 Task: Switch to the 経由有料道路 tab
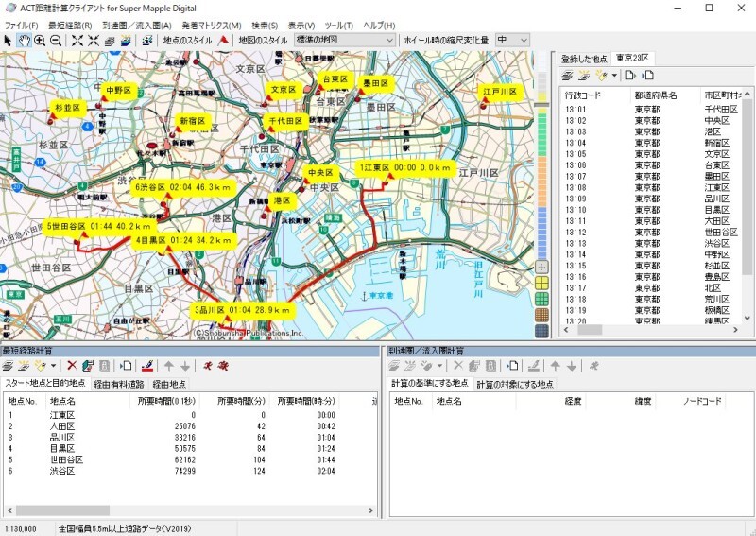click(119, 384)
